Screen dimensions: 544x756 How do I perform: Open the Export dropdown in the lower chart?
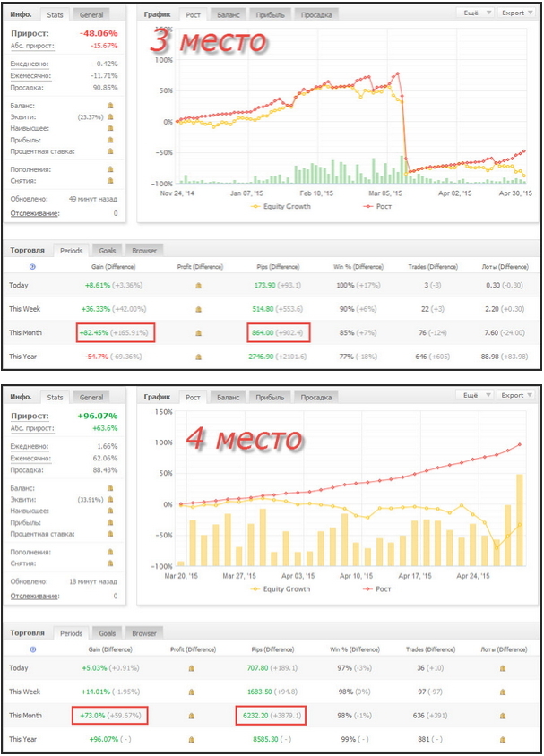[516, 395]
